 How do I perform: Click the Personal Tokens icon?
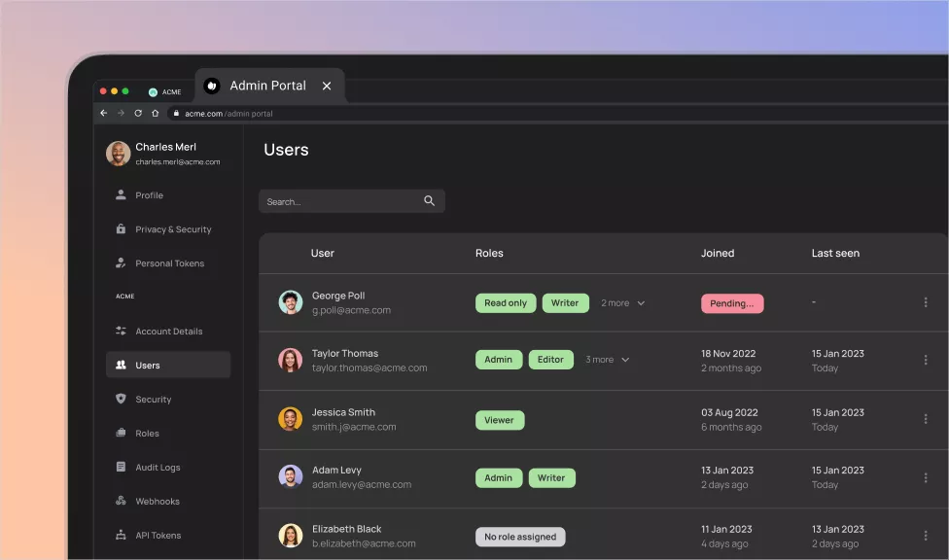point(121,262)
